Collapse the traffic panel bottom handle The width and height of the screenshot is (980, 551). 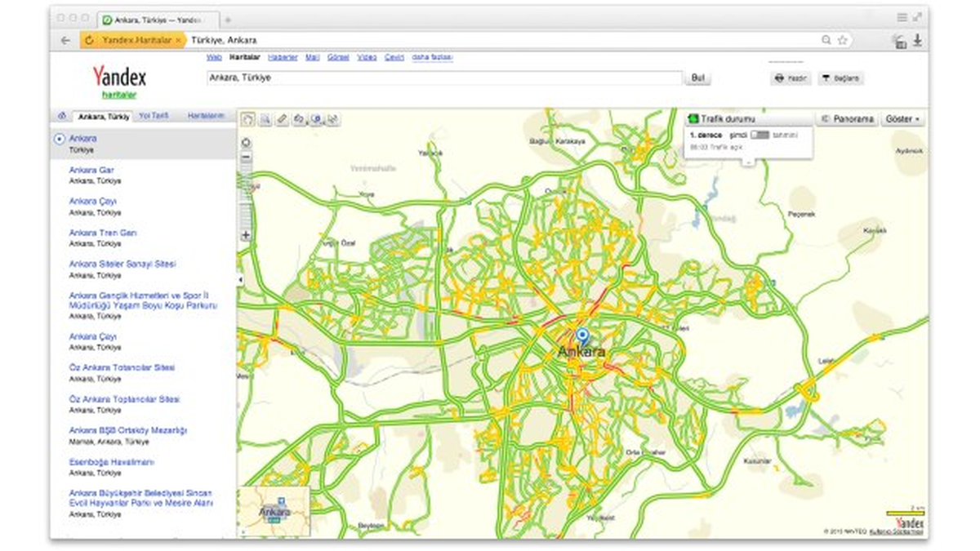747,162
